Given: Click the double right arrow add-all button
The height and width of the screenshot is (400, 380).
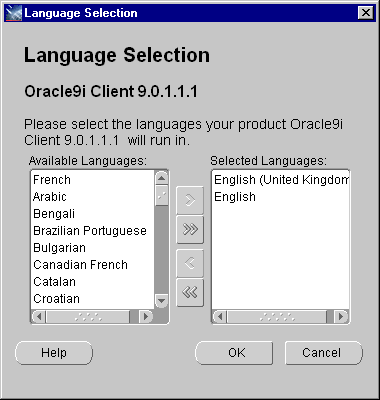Looking at the screenshot, I should click(190, 229).
